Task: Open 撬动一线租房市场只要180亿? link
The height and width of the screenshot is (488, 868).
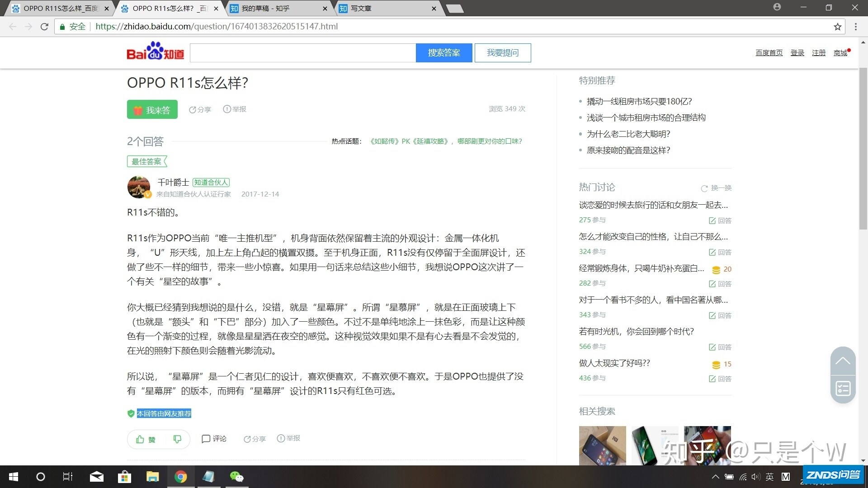Action: pyautogui.click(x=639, y=101)
